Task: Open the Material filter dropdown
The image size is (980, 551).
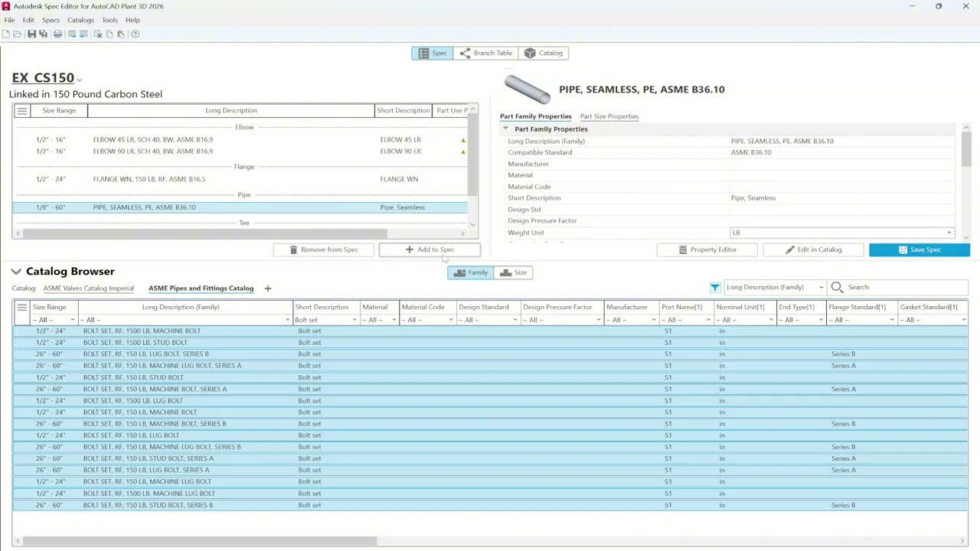Action: click(394, 320)
